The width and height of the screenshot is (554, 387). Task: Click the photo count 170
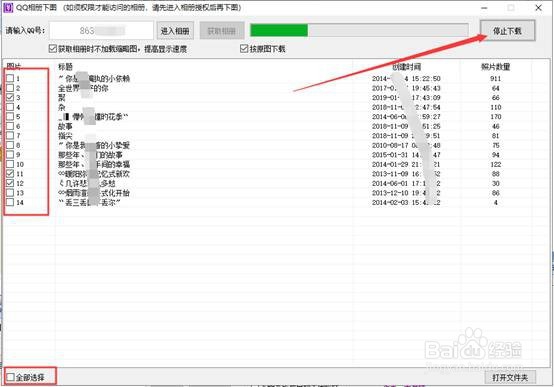(495, 117)
